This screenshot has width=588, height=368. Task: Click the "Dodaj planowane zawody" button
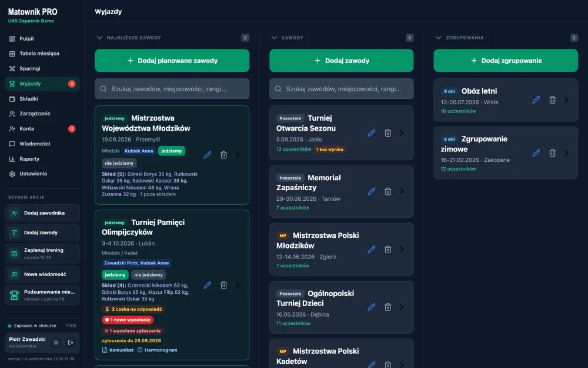[172, 61]
